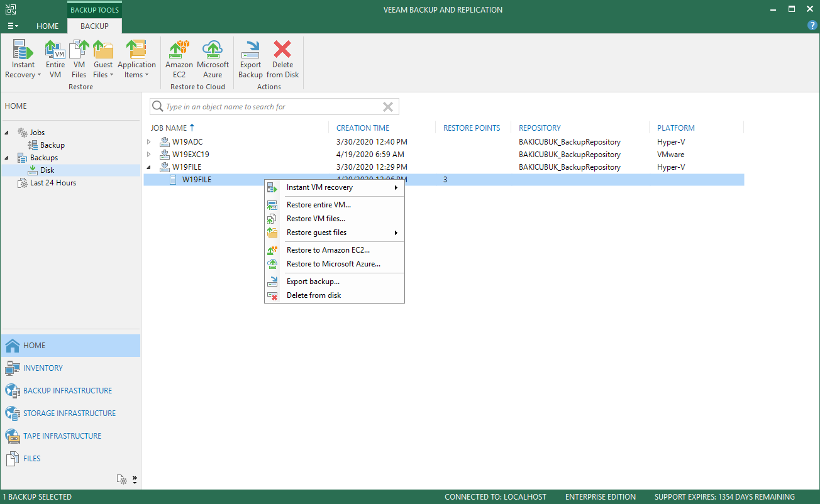
Task: Open Instant VM recovery submenu
Action: click(x=335, y=187)
